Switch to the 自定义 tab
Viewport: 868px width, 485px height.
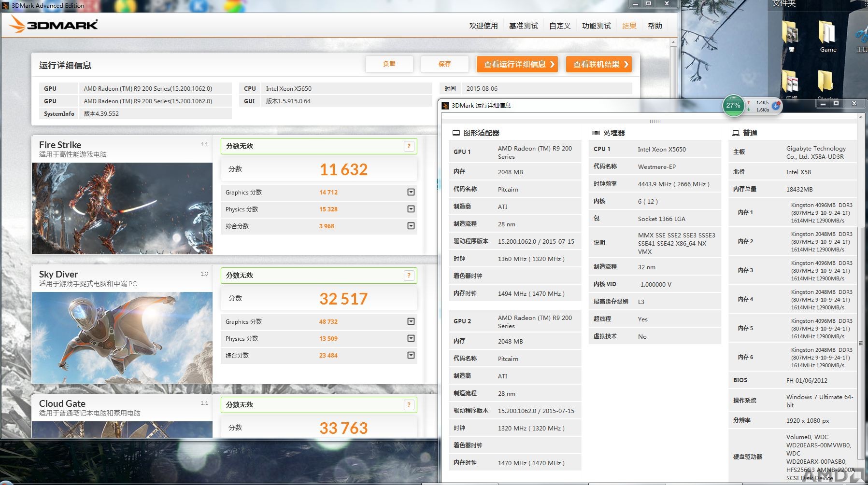coord(560,26)
